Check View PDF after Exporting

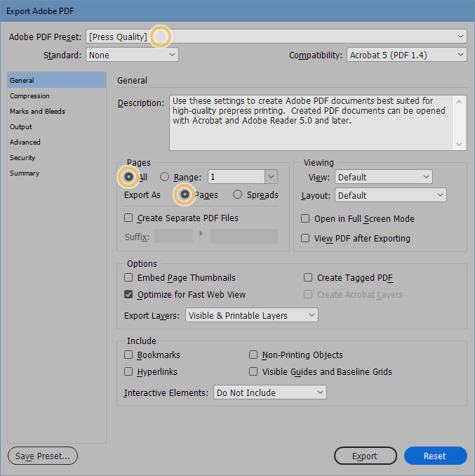(305, 238)
